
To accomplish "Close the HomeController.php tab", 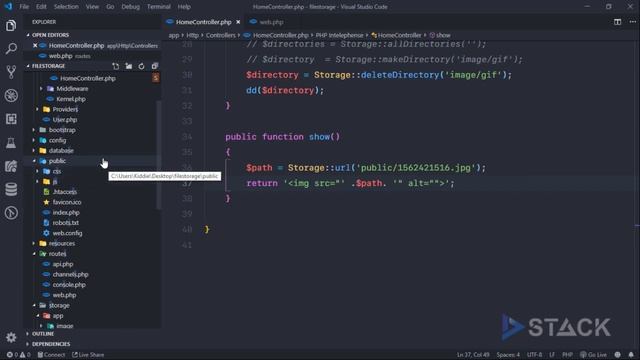I will [238, 22].
